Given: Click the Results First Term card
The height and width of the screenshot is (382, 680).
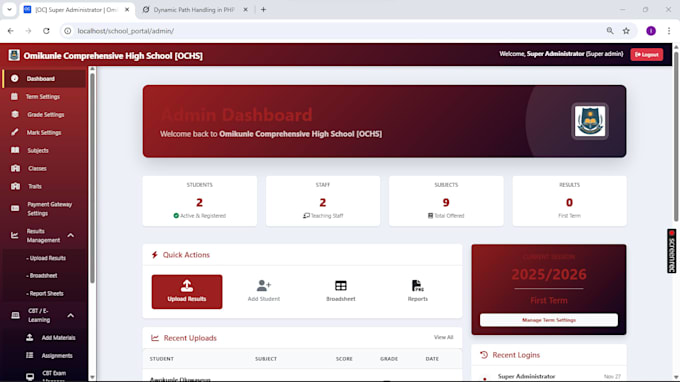Looking at the screenshot, I should click(569, 201).
